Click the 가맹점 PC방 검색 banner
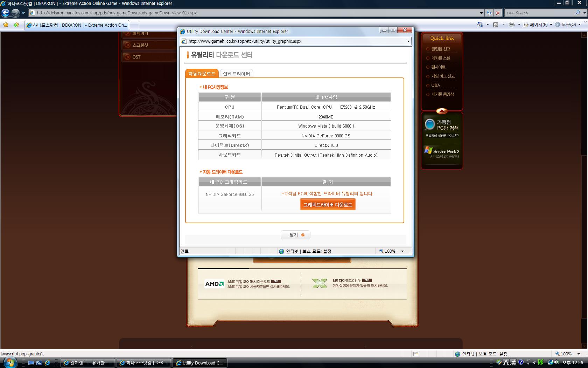This screenshot has width=588, height=368. [442, 128]
